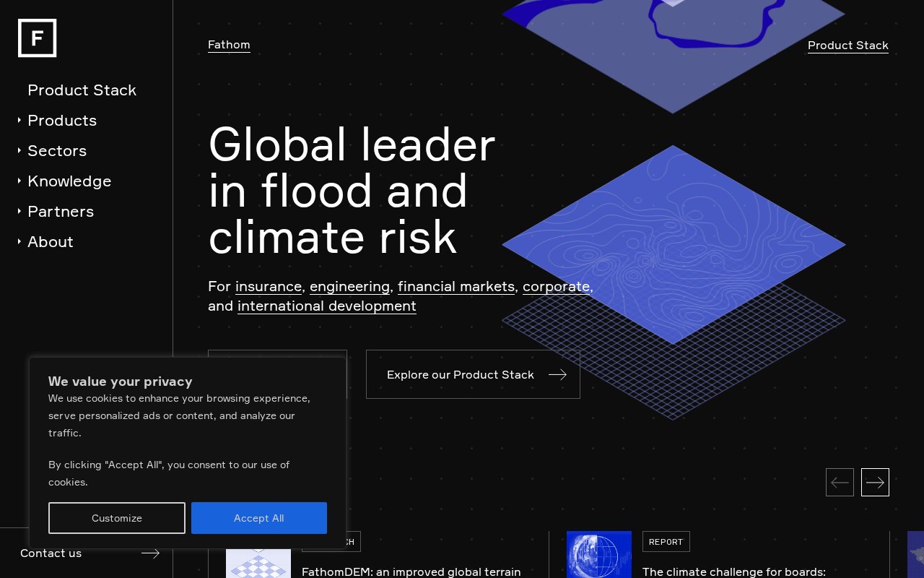Open the Partners menu item
This screenshot has width=924, height=578.
coord(61,212)
